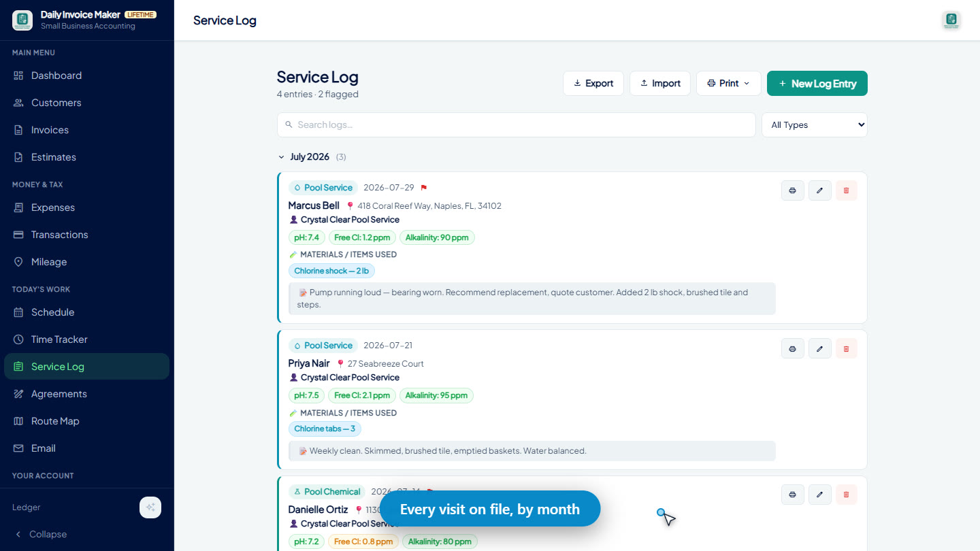The image size is (980, 551).
Task: Click the location pin by 418 Coral Reef Way
Action: point(350,206)
